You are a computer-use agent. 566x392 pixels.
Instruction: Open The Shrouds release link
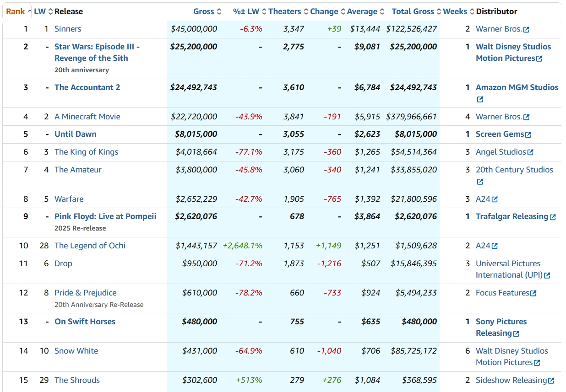click(x=77, y=380)
